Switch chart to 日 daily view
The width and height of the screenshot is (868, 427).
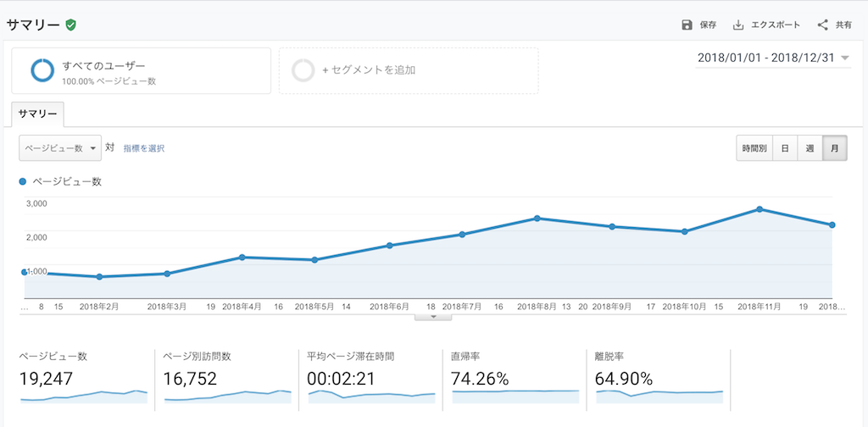[x=785, y=148]
